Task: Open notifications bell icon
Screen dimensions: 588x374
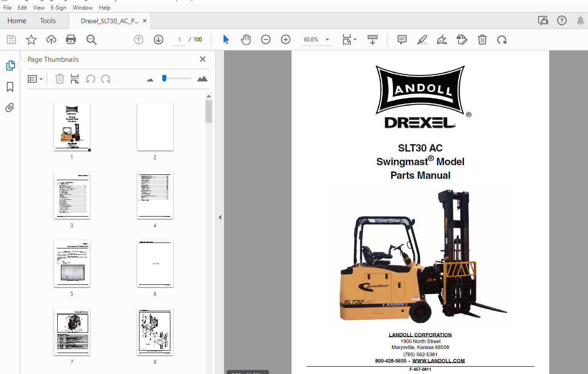Action: (x=580, y=20)
